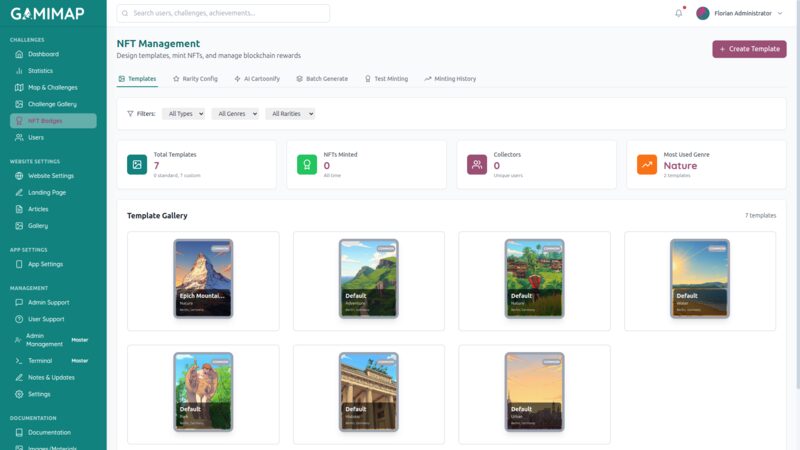
Task: Click the search users input field
Action: tap(223, 13)
